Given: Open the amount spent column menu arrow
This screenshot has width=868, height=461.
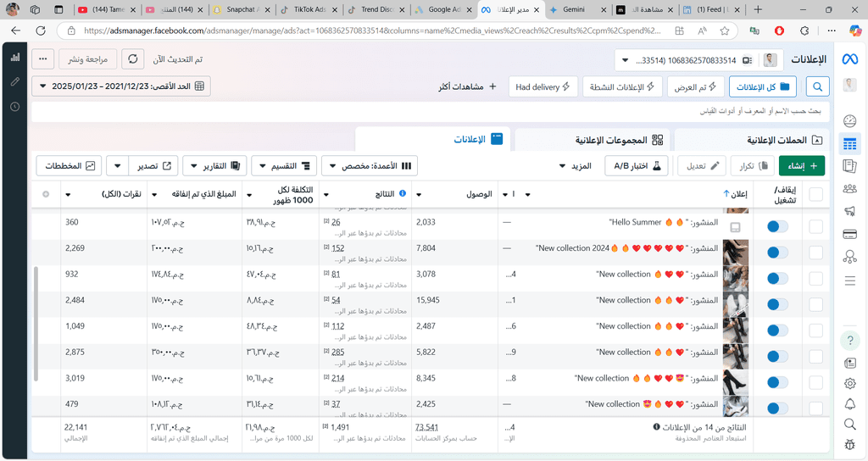Looking at the screenshot, I should point(154,194).
